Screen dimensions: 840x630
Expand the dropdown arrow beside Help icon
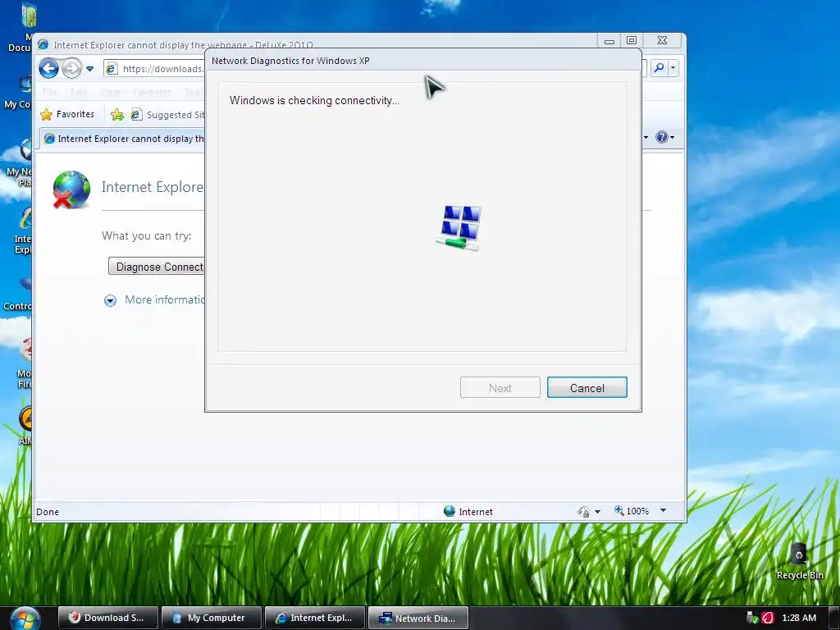(x=673, y=138)
